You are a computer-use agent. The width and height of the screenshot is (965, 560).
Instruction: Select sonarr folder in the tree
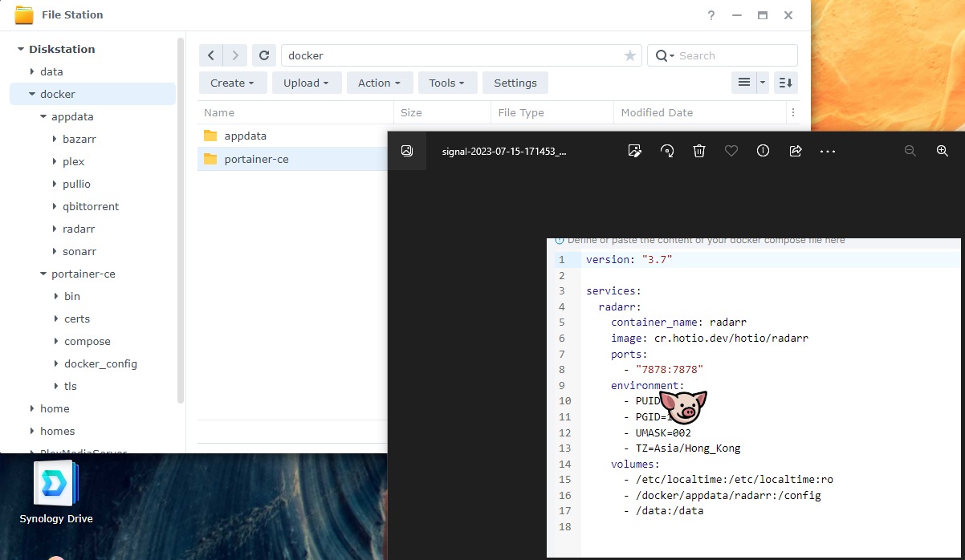point(79,251)
